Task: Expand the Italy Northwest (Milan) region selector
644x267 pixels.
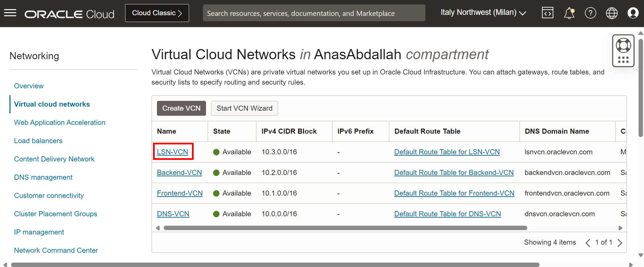Action: [x=483, y=13]
